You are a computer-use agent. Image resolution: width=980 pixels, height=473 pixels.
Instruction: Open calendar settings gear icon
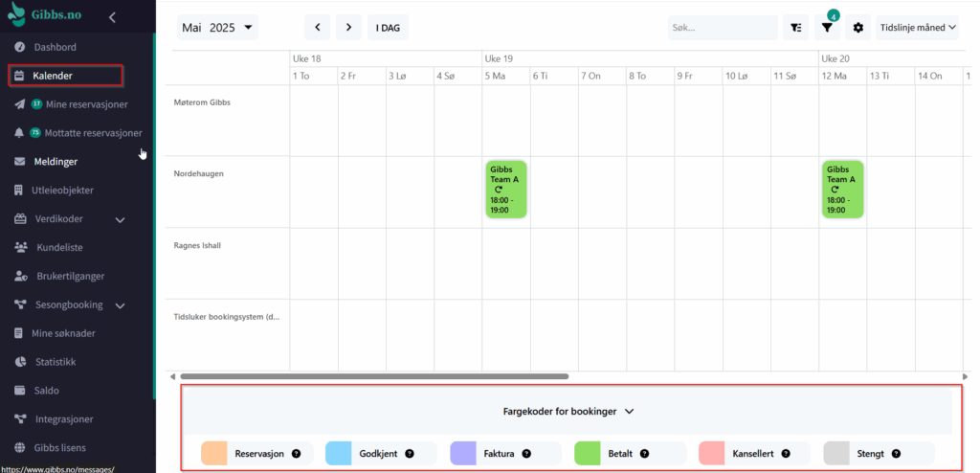coord(858,28)
